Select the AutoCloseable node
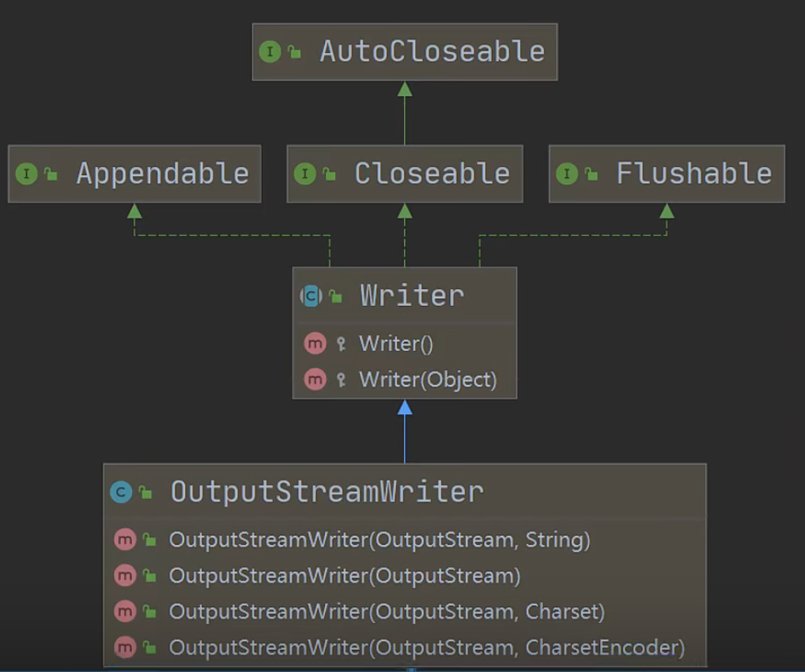Viewport: 805px width, 672px height. (x=405, y=52)
